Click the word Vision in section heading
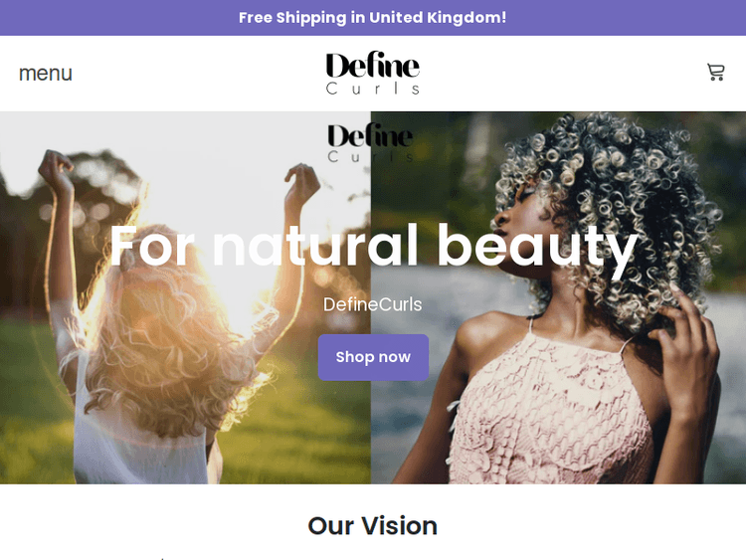 click(399, 526)
